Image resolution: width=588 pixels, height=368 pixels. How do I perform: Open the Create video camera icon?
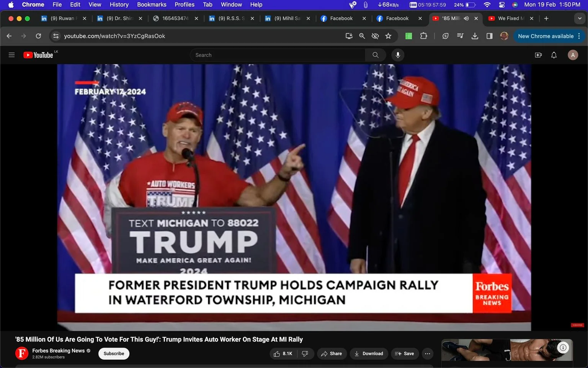click(538, 55)
